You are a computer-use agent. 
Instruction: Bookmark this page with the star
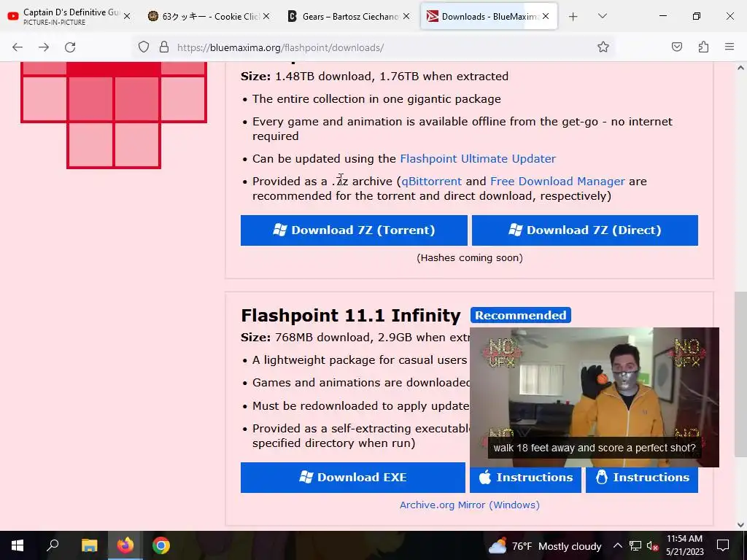tap(603, 47)
